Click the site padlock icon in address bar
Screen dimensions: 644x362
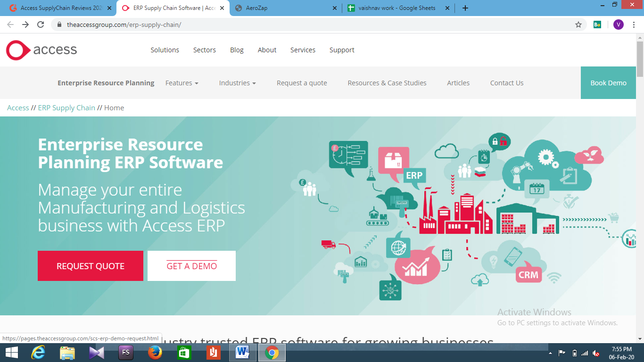pyautogui.click(x=59, y=25)
